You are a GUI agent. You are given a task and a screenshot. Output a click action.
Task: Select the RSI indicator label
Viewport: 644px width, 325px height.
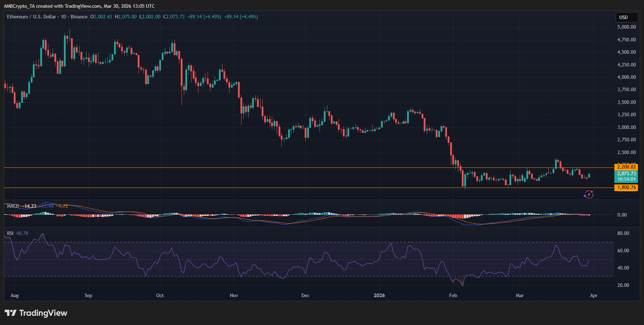[10, 233]
